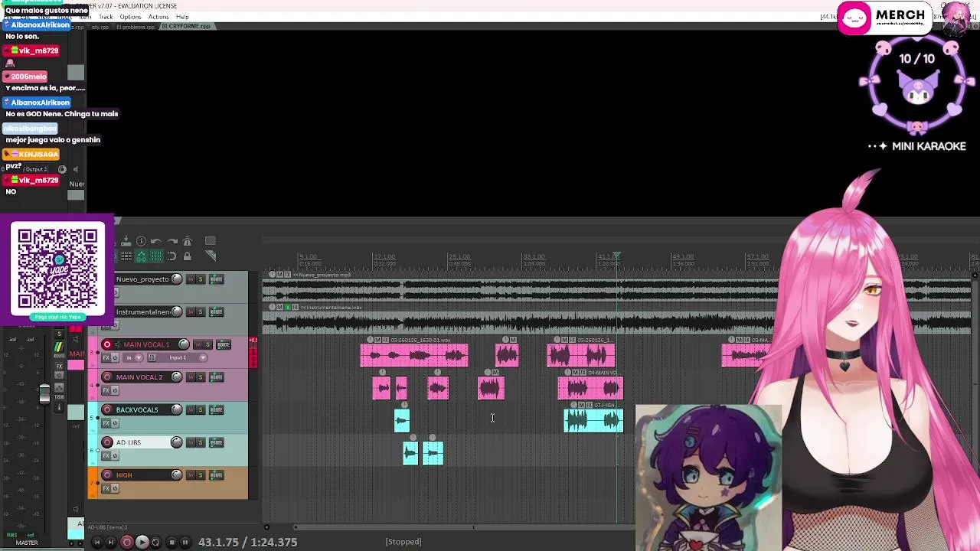This screenshot has height=551, width=980.
Task: Solo the MAIN VOCAL 2 track
Action: point(201,377)
